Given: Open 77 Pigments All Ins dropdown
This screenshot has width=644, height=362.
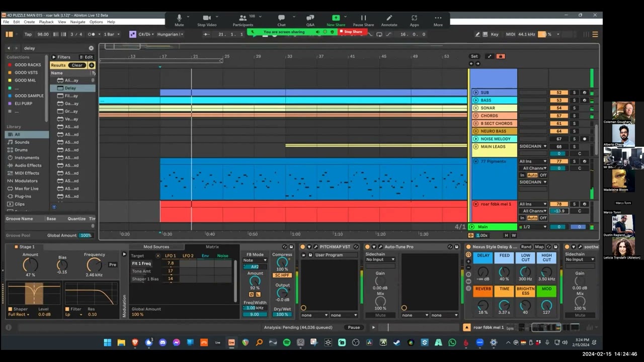Looking at the screenshot, I should 533,161.
